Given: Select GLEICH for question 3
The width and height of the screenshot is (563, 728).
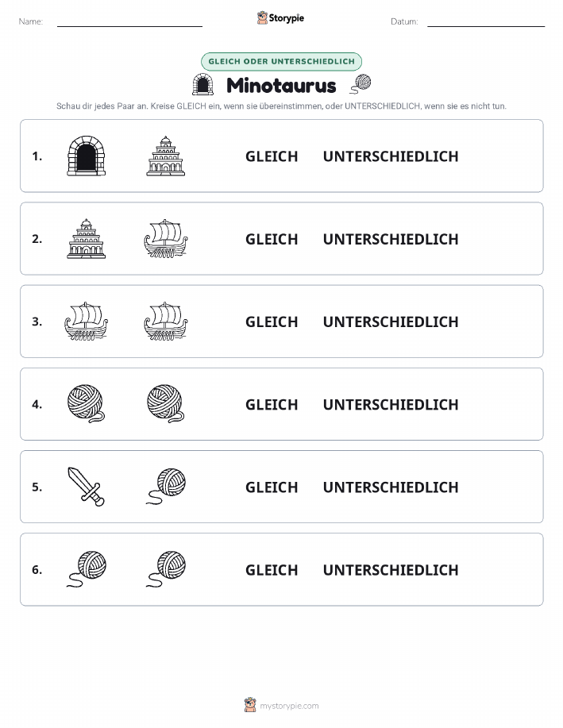Looking at the screenshot, I should 272,322.
